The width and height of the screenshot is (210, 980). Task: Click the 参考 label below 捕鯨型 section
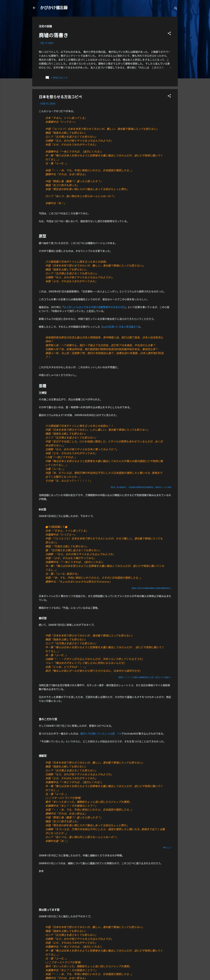pos(41,871)
